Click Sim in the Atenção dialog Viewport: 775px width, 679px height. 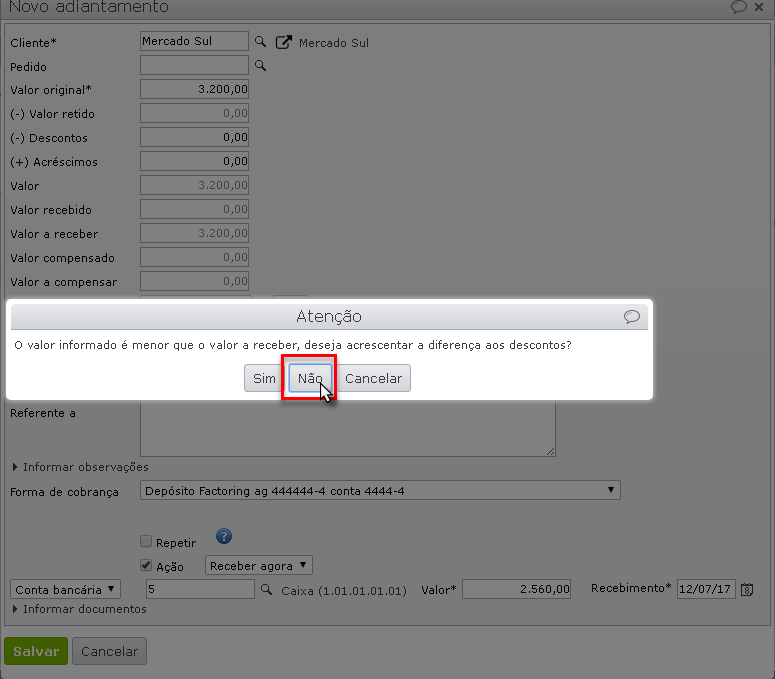pos(264,378)
